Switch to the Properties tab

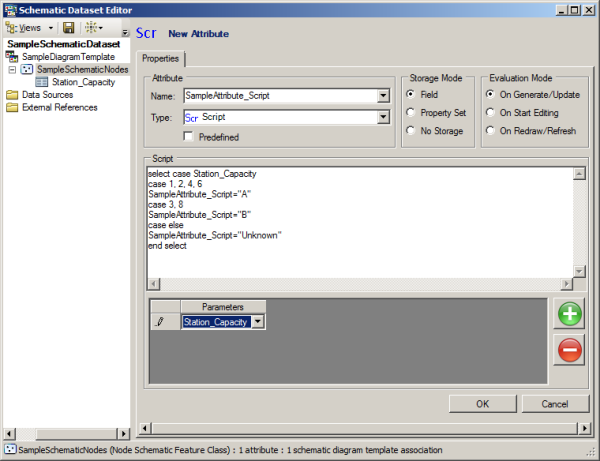click(x=160, y=59)
